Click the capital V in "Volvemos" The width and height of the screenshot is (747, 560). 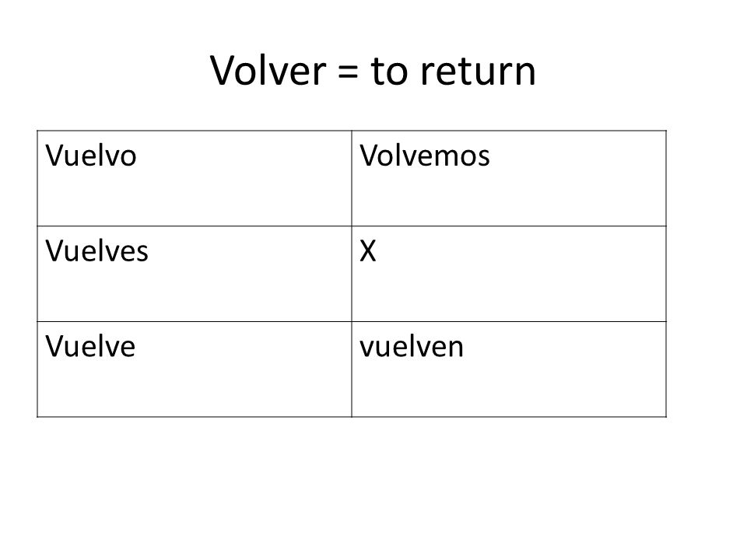368,156
